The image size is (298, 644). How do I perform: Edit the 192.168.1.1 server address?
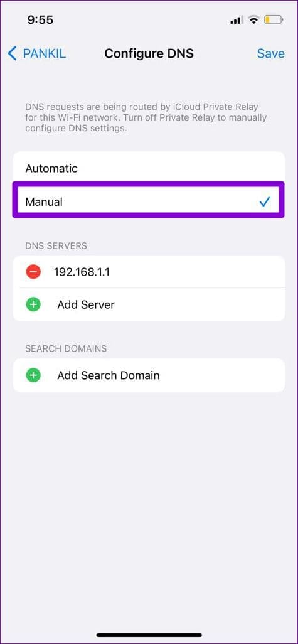82,272
